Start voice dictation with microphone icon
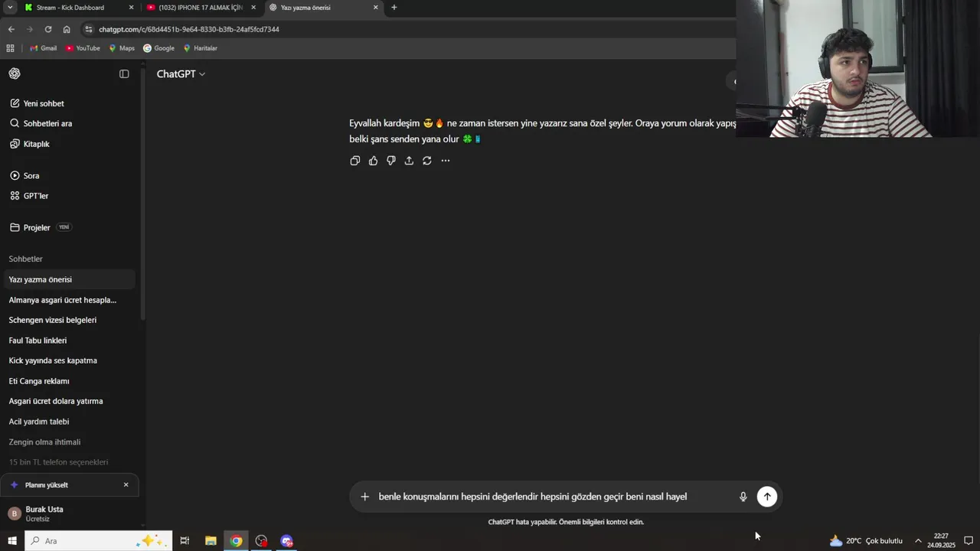The width and height of the screenshot is (980, 551). coord(743,497)
